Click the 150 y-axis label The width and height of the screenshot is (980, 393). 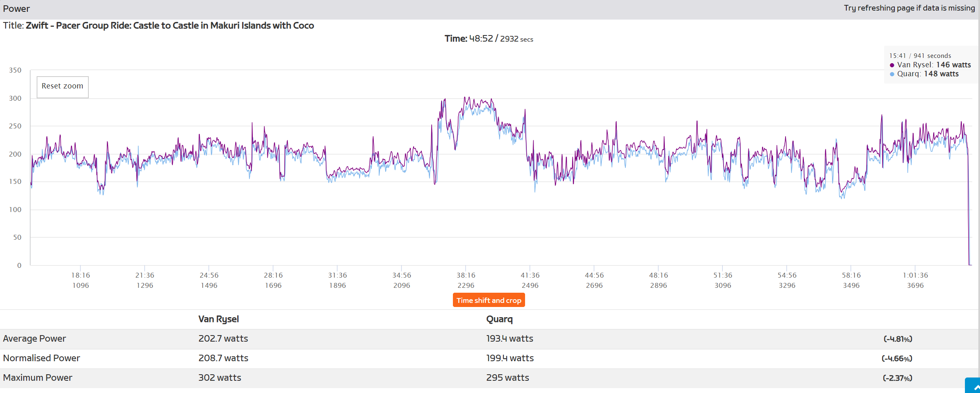15,182
